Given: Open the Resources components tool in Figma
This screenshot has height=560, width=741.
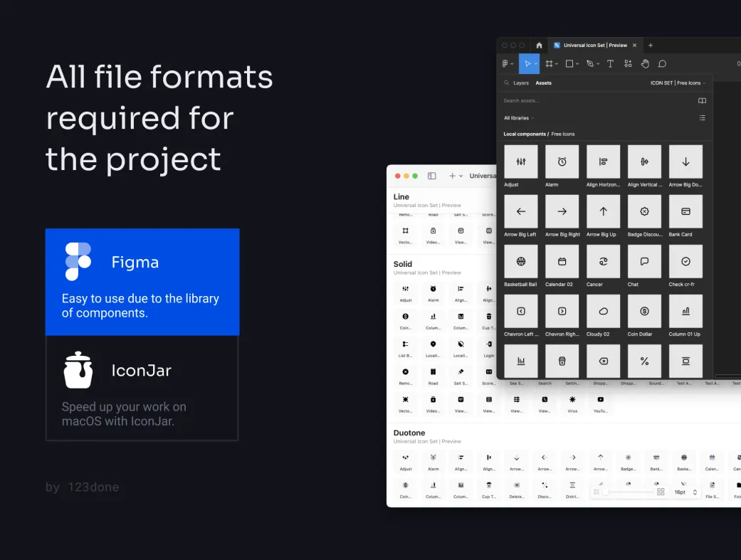Looking at the screenshot, I should tap(628, 64).
